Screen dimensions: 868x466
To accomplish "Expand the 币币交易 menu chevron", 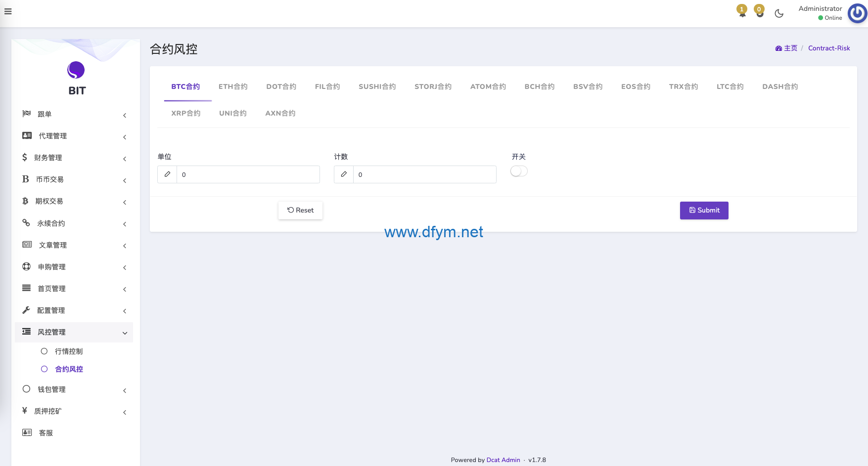I will (x=125, y=180).
